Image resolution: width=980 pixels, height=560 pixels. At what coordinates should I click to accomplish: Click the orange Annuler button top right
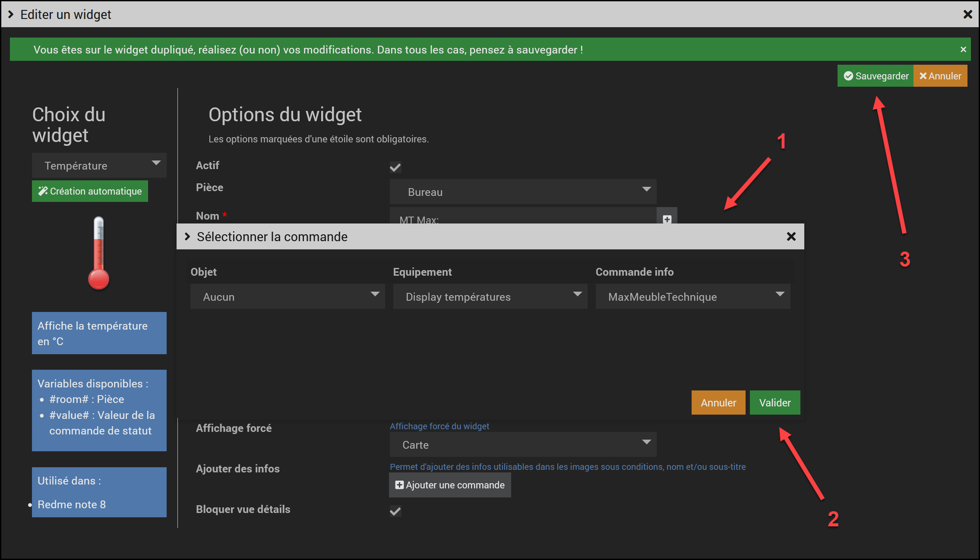click(940, 76)
